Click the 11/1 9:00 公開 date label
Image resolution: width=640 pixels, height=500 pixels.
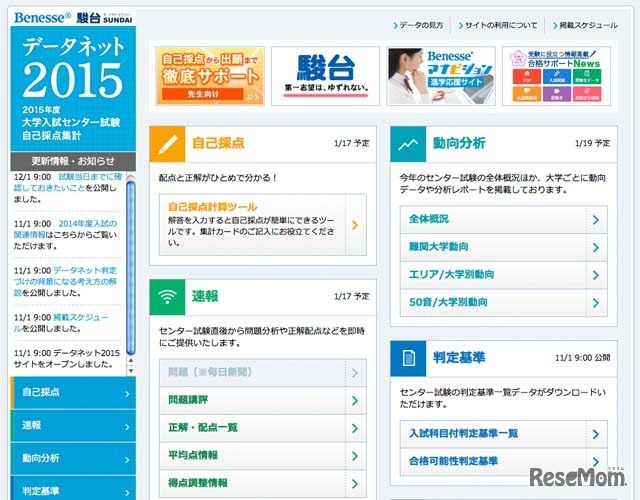(582, 358)
